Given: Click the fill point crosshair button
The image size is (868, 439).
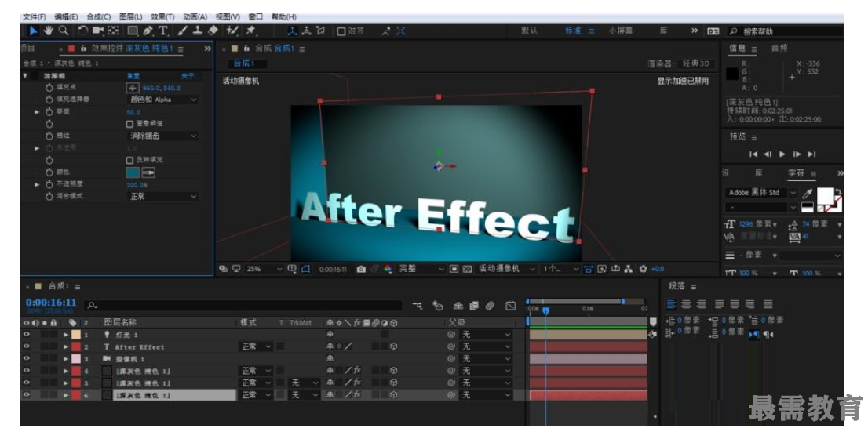Looking at the screenshot, I should tap(133, 88).
